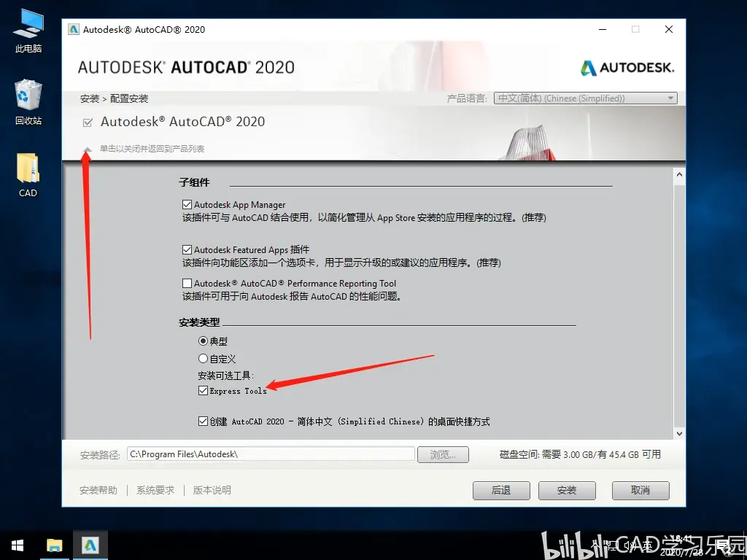This screenshot has width=747, height=560.
Task: Click the 磁盘空间 requirement text
Action: point(580,454)
